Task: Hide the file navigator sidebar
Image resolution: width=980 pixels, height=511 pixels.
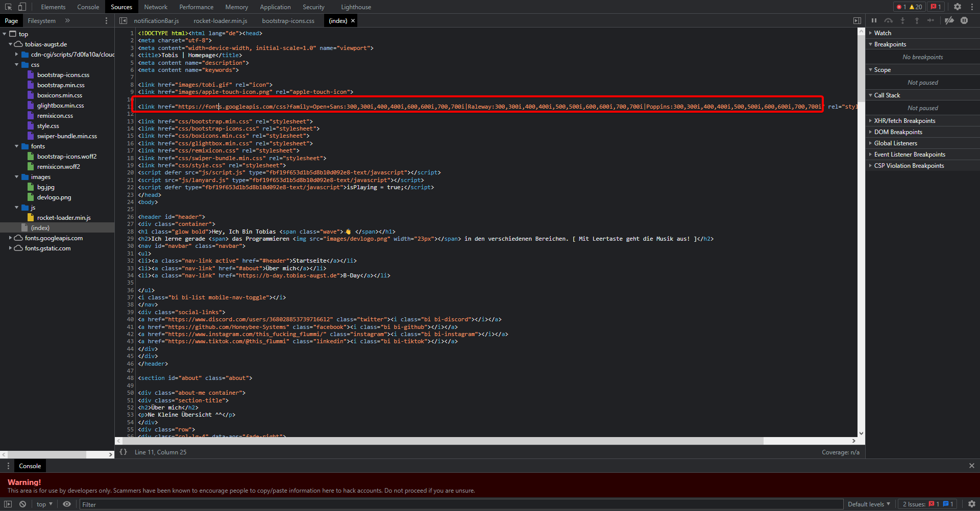Action: pyautogui.click(x=123, y=20)
